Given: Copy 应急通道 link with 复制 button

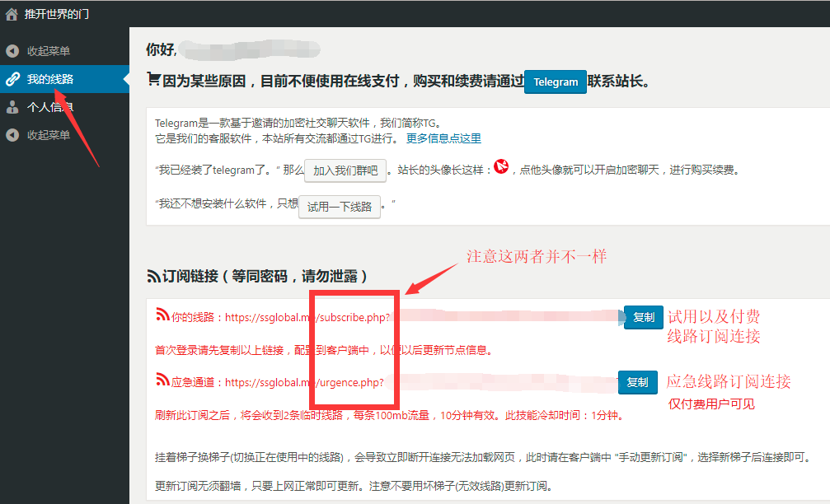Looking at the screenshot, I should pos(637,382).
